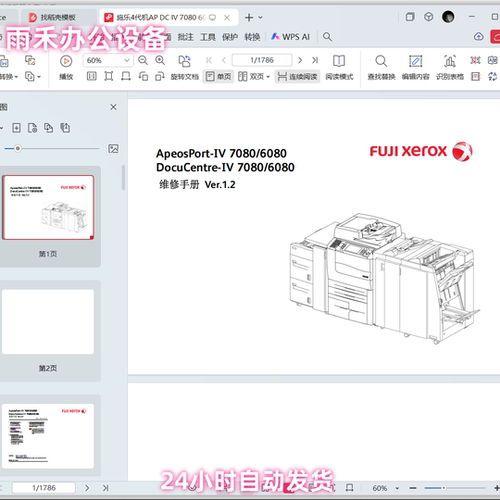Click the cube icon in the title bar
The image size is (500, 500).
coord(429,17)
